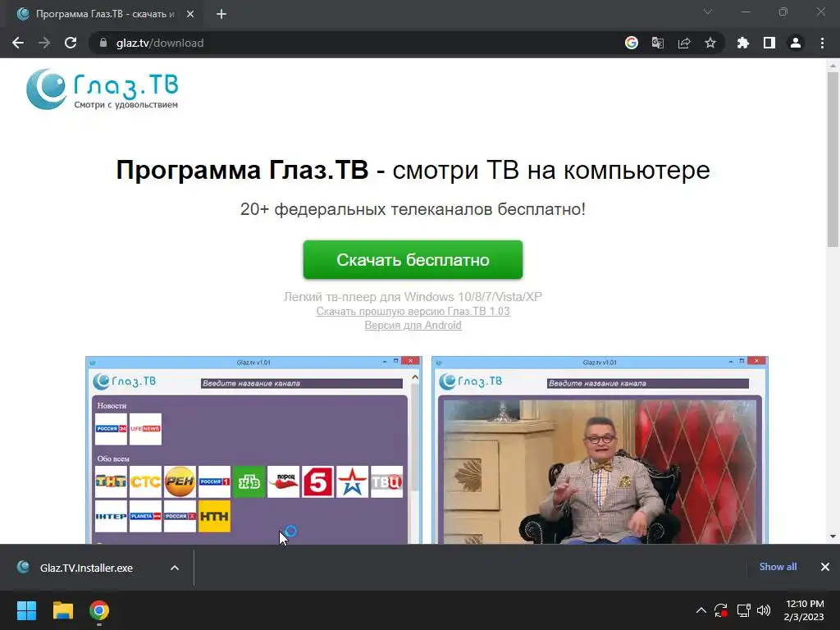This screenshot has width=840, height=630.
Task: Toggle the browser side panel
Action: [769, 43]
